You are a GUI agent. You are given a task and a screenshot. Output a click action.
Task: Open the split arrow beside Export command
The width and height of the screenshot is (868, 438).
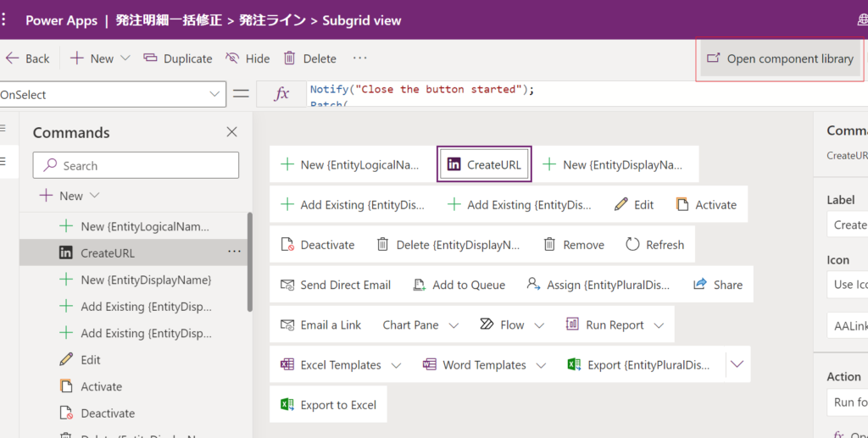pos(737,364)
